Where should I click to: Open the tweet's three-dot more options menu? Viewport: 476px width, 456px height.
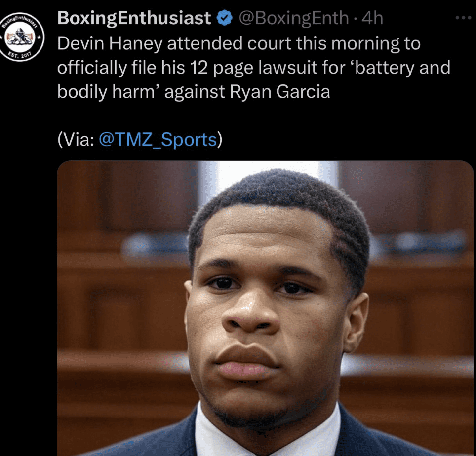(x=463, y=18)
